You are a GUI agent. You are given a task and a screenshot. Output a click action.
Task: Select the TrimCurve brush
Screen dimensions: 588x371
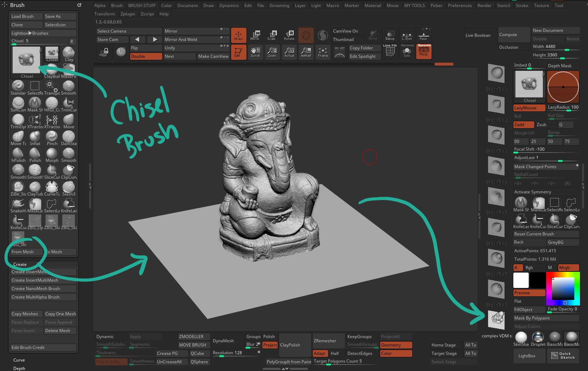click(x=68, y=104)
